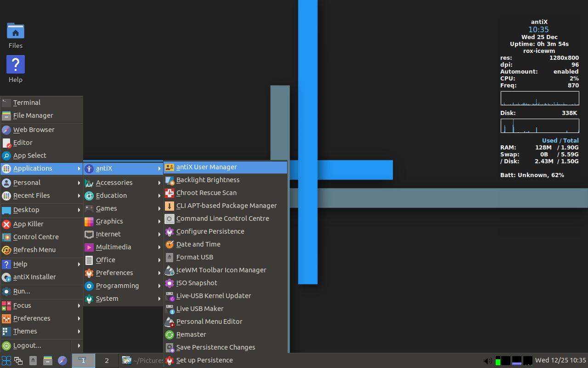Click the blue-bar memory monitor applet
This screenshot has height=368, width=588.
[x=516, y=361]
